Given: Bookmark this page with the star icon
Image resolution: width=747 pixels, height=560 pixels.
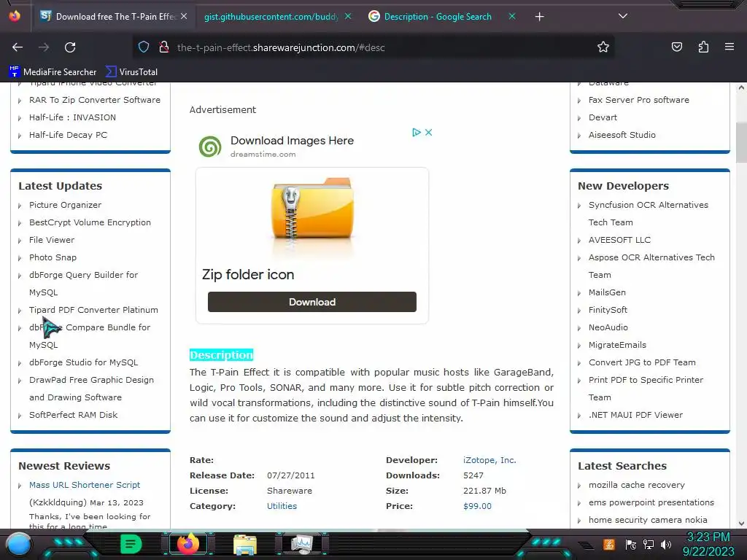Looking at the screenshot, I should [x=603, y=47].
